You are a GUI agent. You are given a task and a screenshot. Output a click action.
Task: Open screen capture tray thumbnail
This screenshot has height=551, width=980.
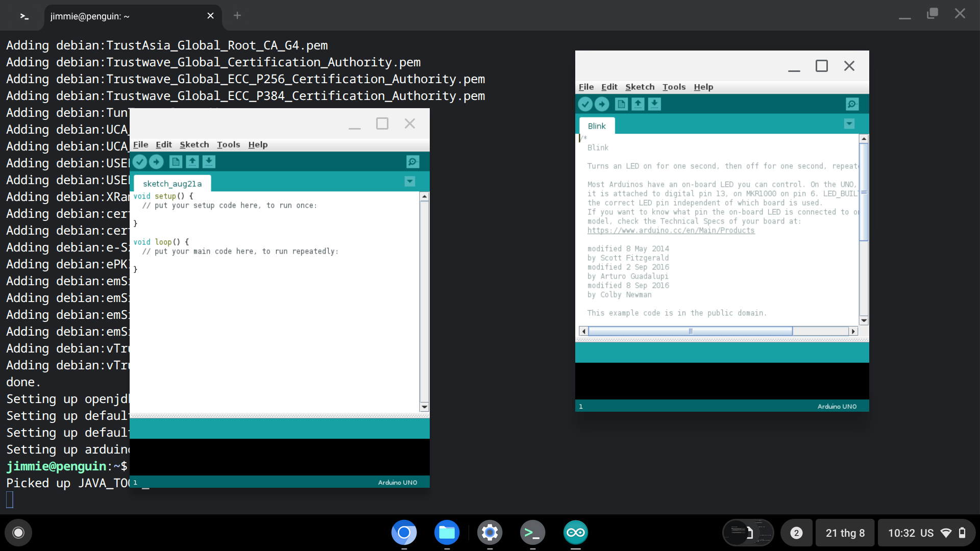(x=748, y=533)
